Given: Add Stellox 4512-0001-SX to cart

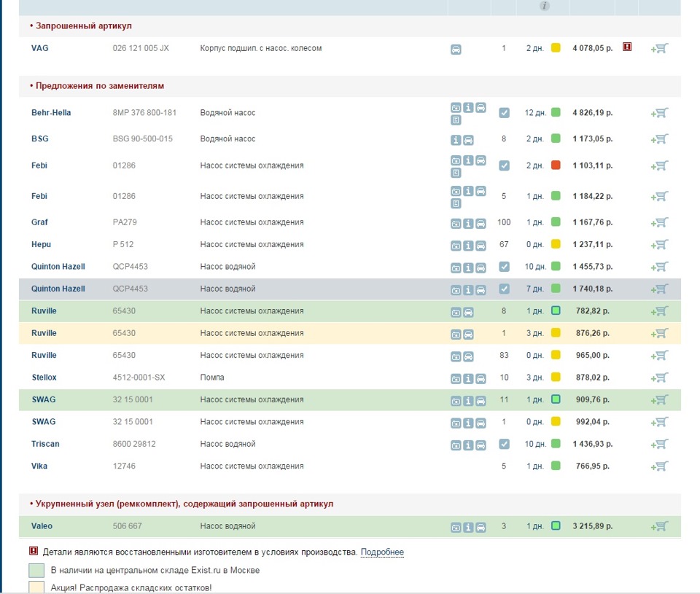Looking at the screenshot, I should (660, 378).
